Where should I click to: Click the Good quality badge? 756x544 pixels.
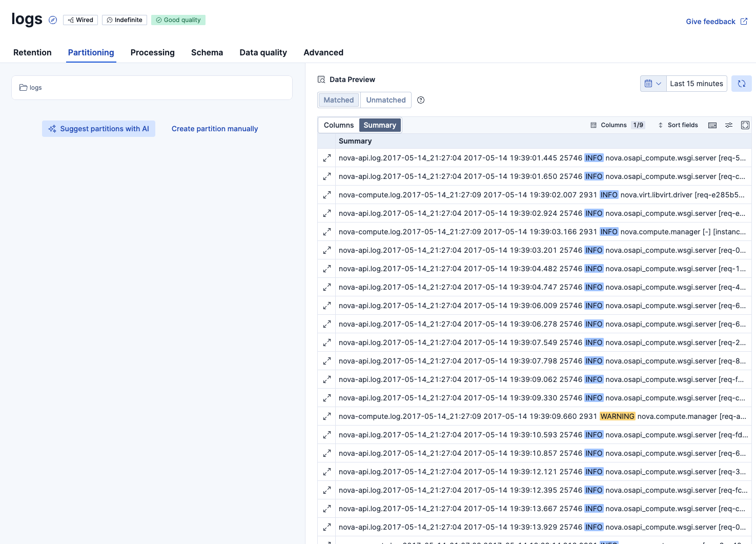[x=178, y=20]
